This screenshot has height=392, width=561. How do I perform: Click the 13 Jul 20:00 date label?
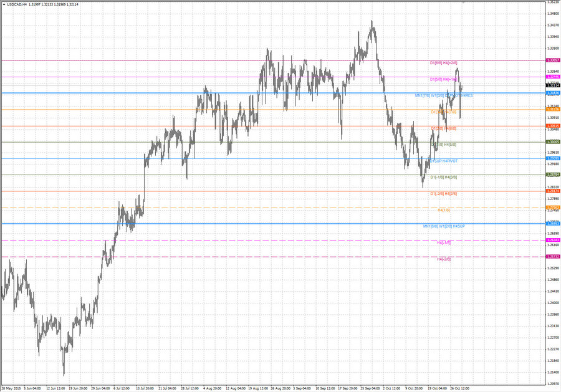click(145, 388)
